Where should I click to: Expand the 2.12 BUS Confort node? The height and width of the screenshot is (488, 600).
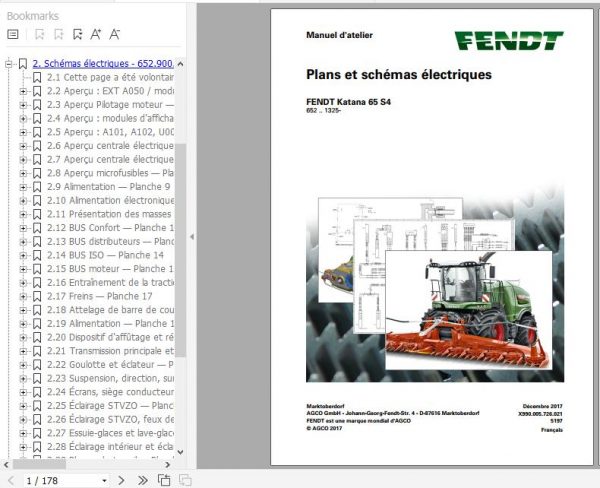click(x=23, y=228)
